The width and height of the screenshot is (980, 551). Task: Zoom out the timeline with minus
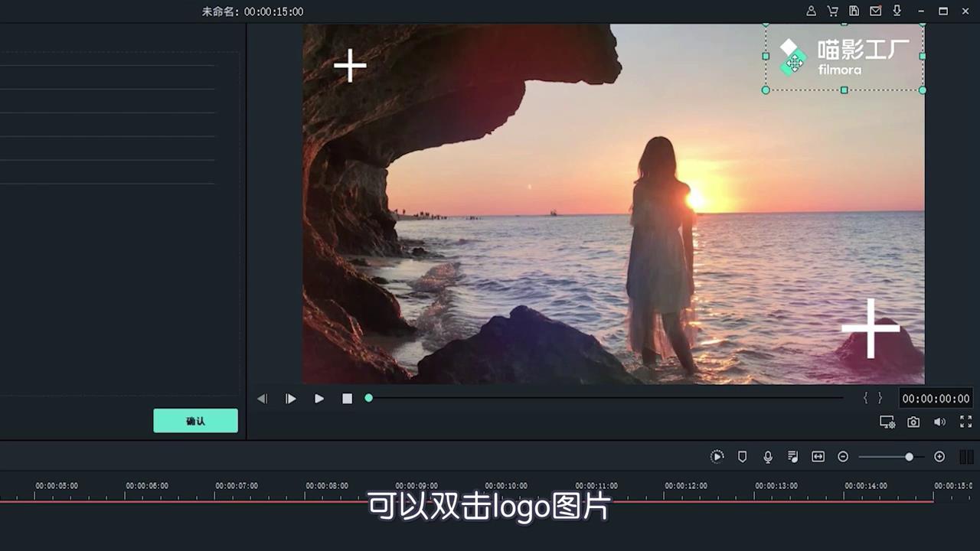coord(843,457)
